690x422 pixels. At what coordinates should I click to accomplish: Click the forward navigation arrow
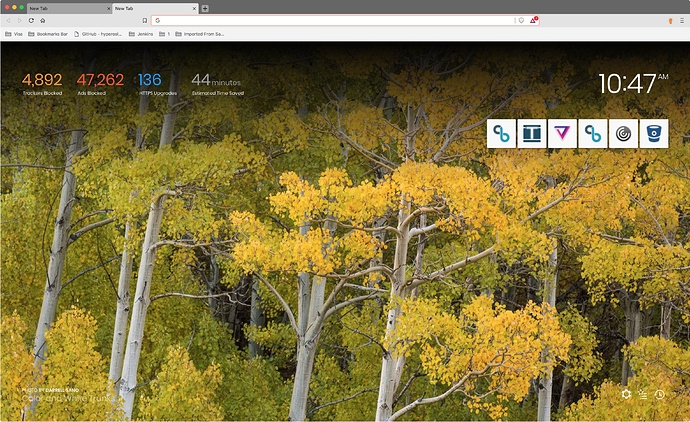[20, 20]
